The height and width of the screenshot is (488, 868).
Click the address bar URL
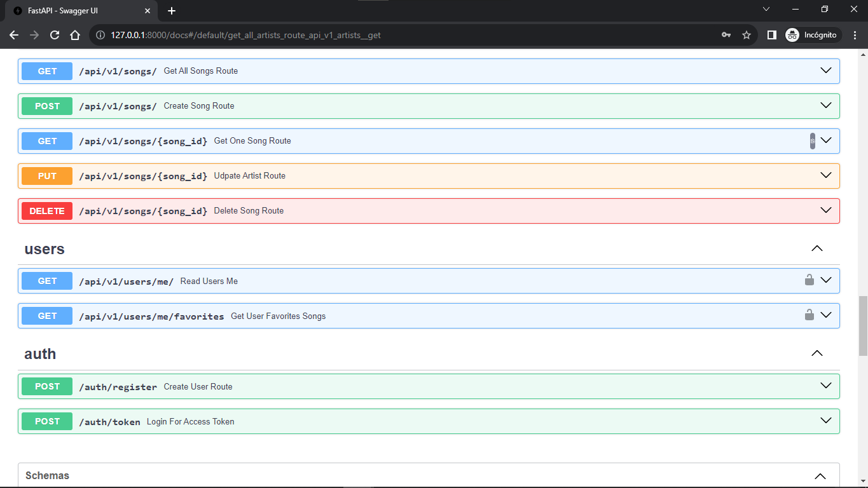click(x=245, y=35)
